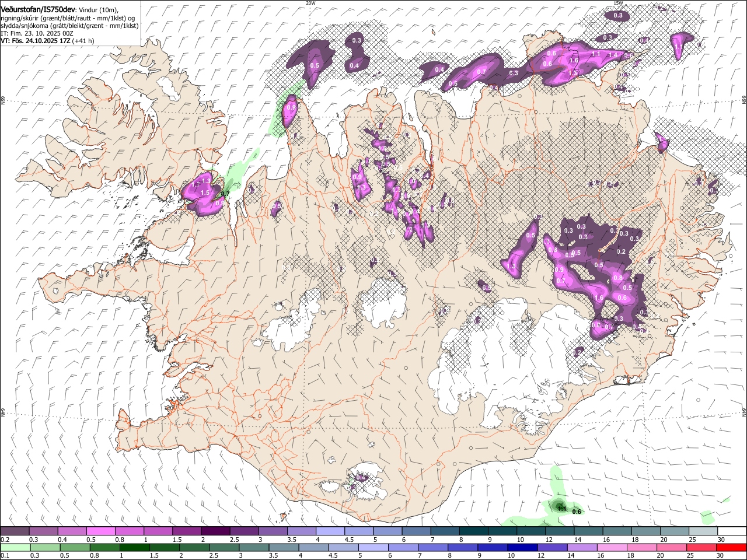Image resolution: width=747 pixels, height=560 pixels.
Task: Select rain legend swatch between 5 and 6
Action: [373, 547]
